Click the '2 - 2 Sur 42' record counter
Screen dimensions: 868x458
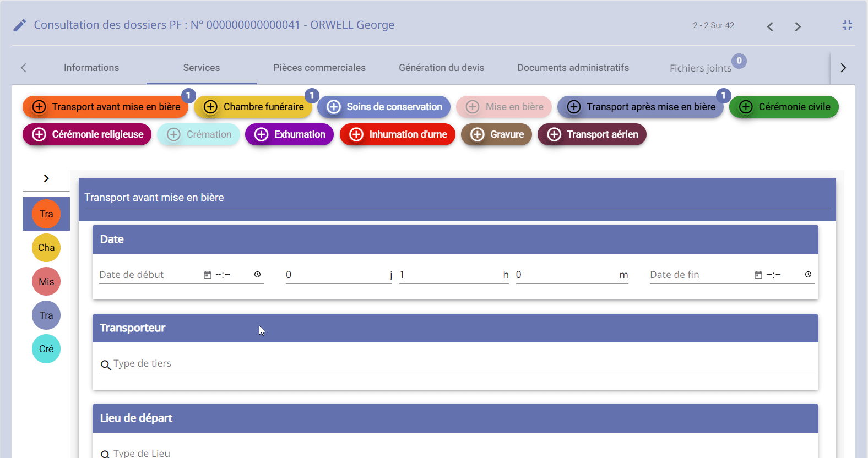coord(714,25)
